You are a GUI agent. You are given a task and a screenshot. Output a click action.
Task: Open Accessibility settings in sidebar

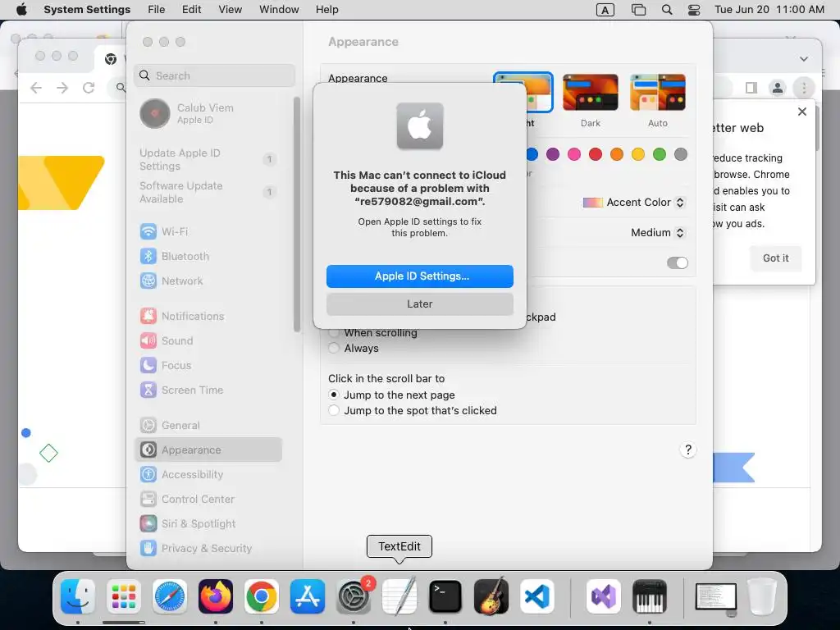pos(208,475)
